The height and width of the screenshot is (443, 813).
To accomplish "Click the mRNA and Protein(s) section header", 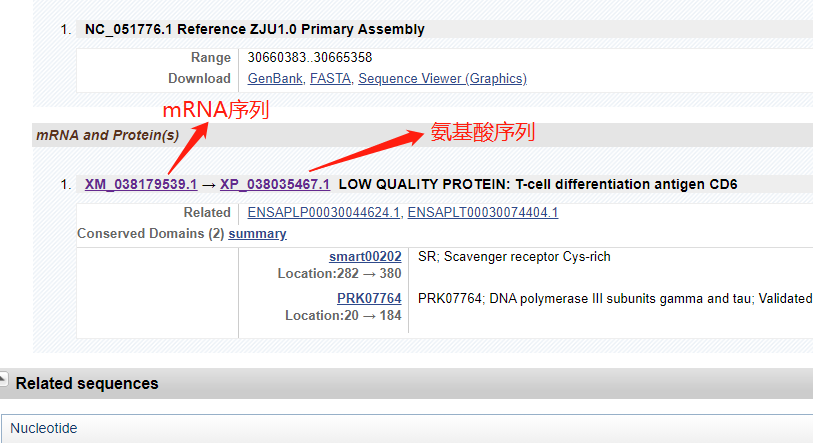I will tap(107, 135).
